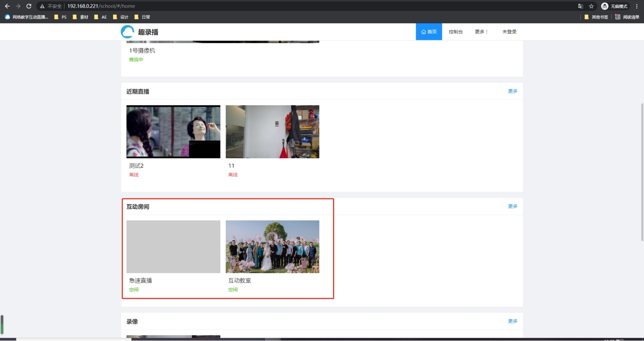Click the 互动教室 room title
644x341 pixels.
[240, 280]
